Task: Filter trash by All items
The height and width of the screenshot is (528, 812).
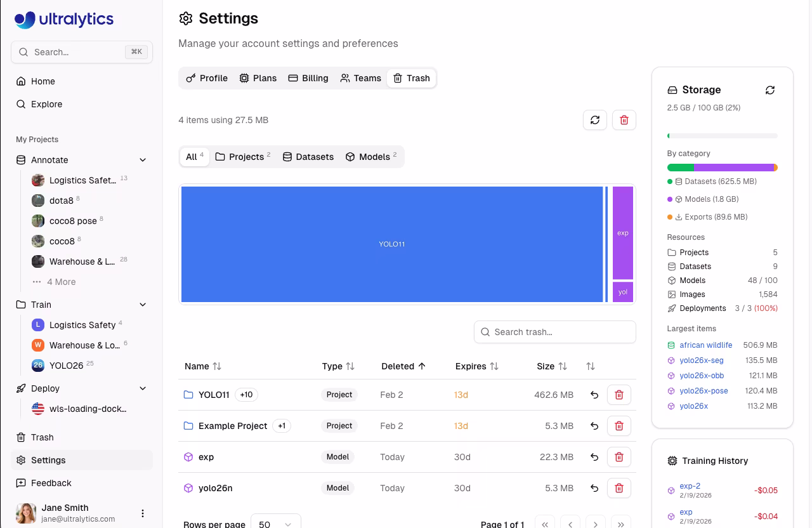Action: click(195, 157)
